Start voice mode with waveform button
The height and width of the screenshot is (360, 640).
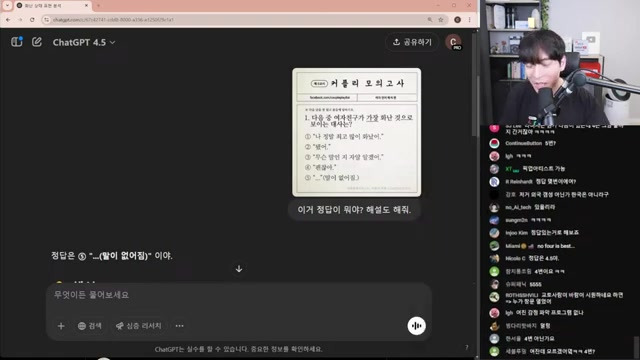point(416,326)
